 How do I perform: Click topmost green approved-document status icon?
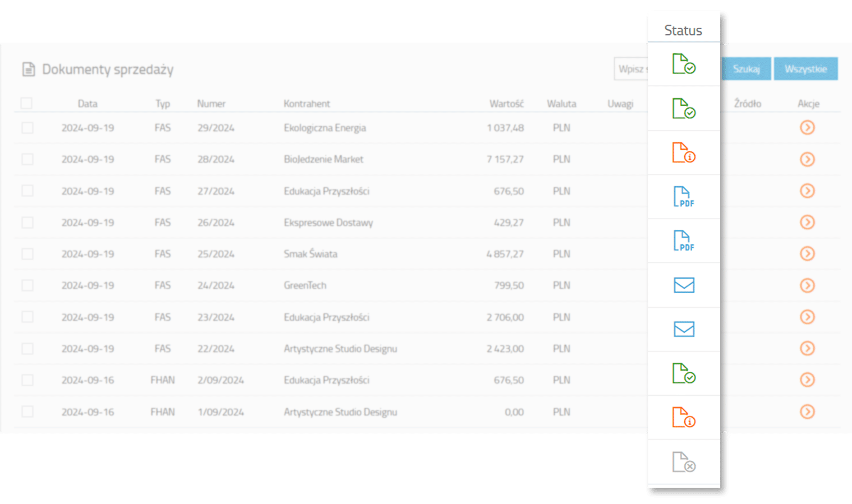[684, 63]
